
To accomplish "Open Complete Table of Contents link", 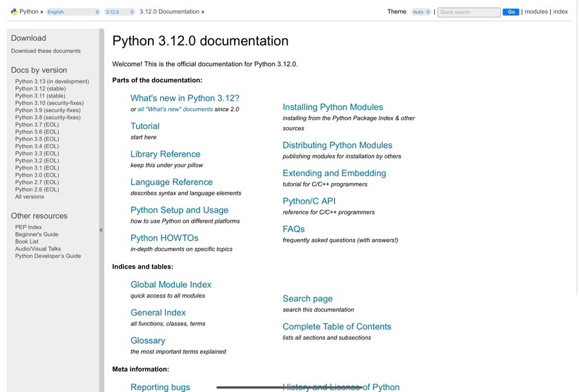I will pyautogui.click(x=336, y=326).
